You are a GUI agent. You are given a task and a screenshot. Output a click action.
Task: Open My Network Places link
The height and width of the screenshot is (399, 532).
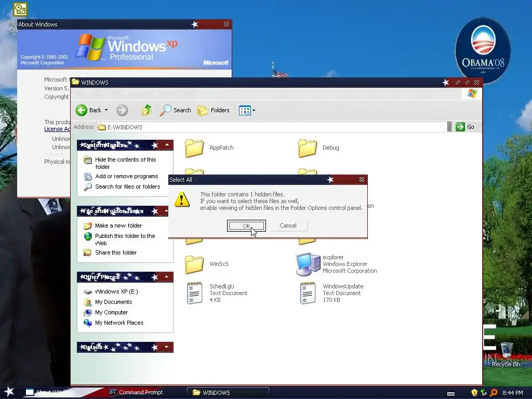click(119, 323)
